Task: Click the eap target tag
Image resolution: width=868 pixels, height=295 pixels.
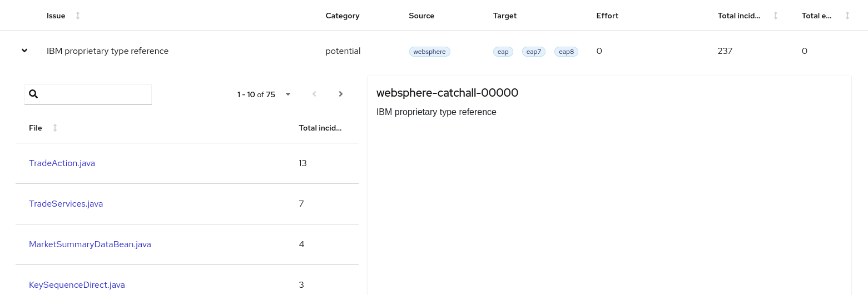Action: [503, 52]
